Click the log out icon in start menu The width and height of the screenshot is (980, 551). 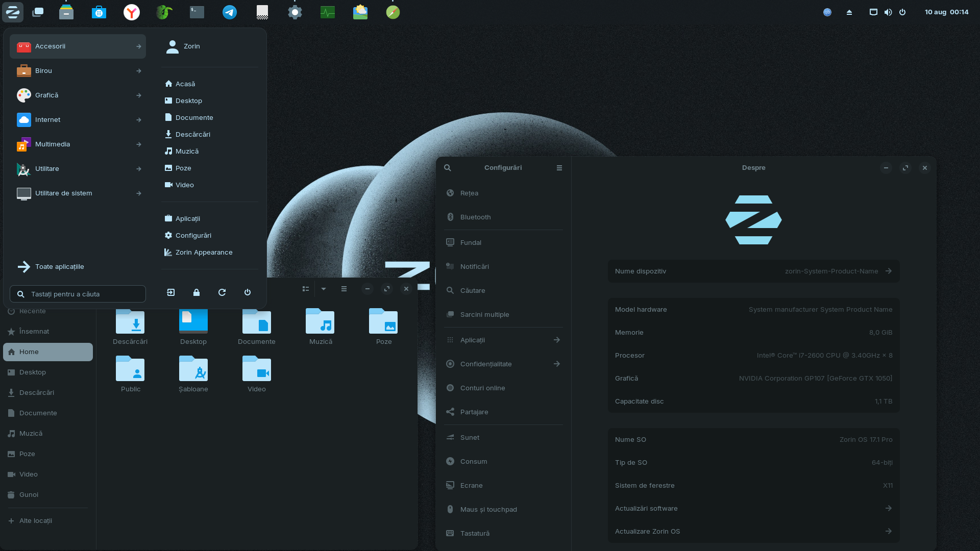(171, 292)
